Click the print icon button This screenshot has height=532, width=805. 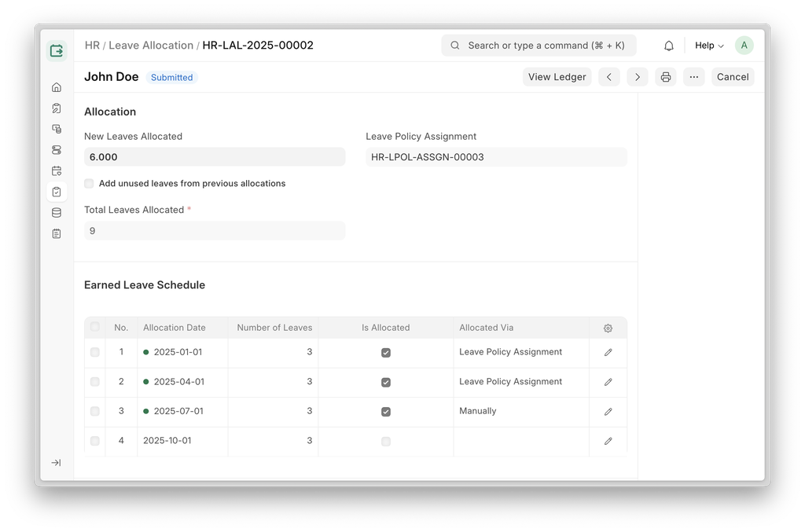click(666, 77)
